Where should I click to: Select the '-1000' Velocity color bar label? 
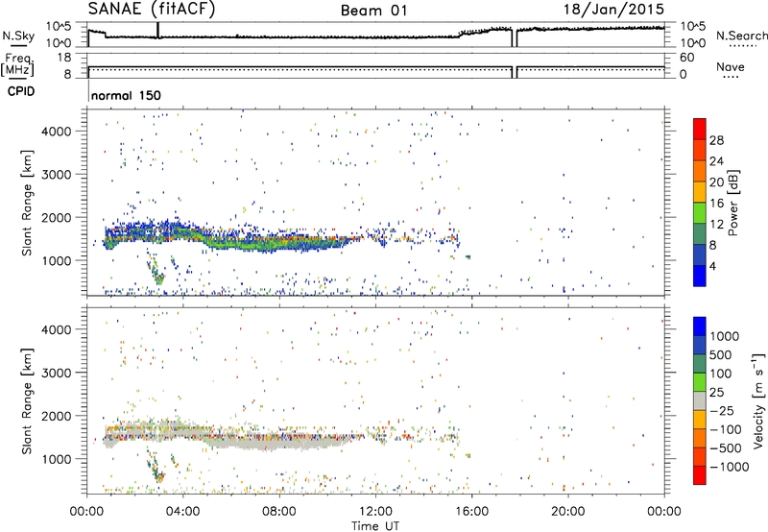(x=730, y=467)
